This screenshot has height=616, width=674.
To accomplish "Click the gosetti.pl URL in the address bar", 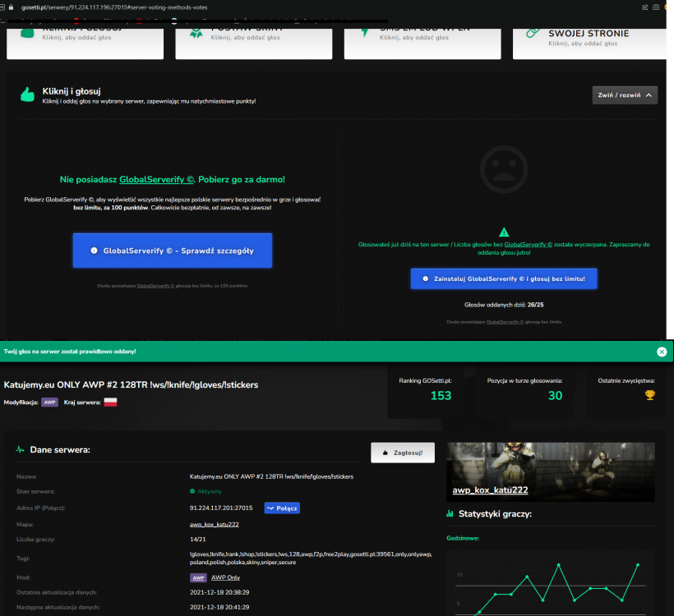I will pos(114,7).
